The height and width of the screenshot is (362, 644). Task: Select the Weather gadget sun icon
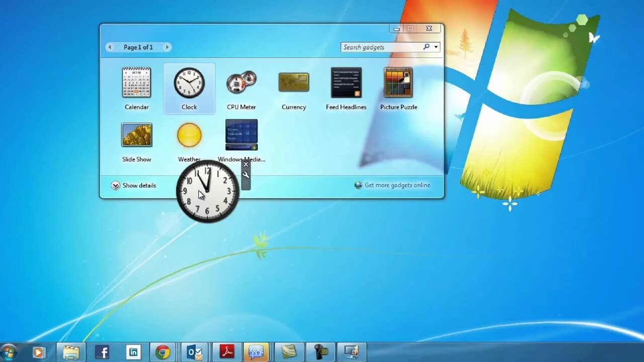click(x=189, y=135)
